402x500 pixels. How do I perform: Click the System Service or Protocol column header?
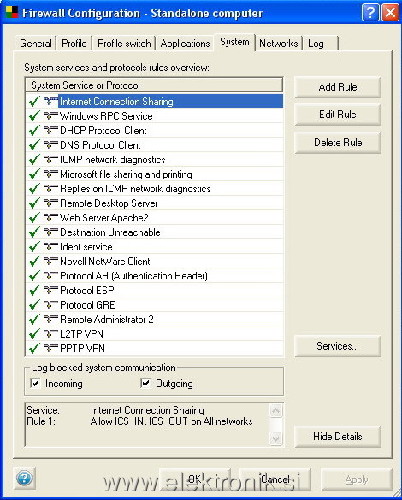click(x=154, y=85)
